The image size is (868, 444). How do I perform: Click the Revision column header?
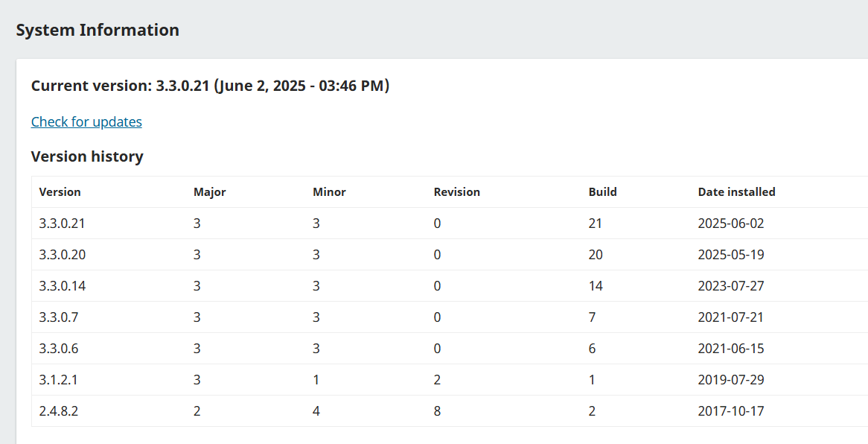456,191
